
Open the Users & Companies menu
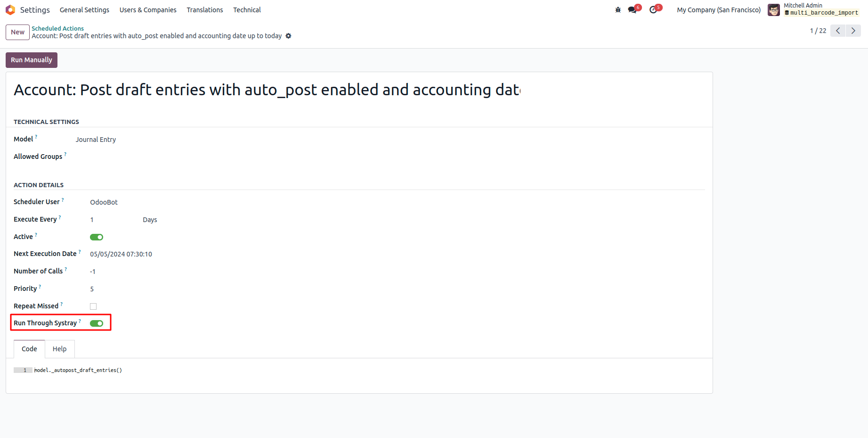148,10
